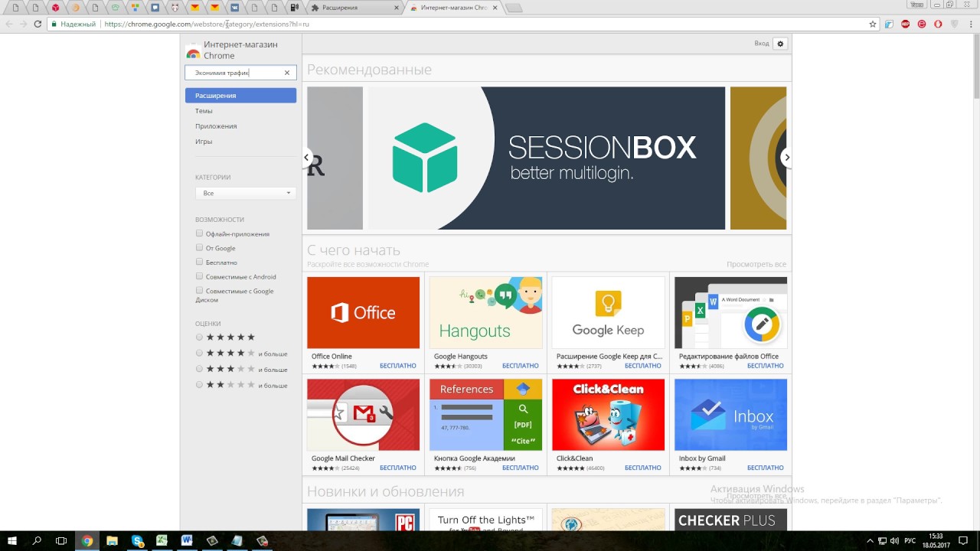Image resolution: width=980 pixels, height=551 pixels.
Task: Open Task View on taskbar
Action: 61,541
